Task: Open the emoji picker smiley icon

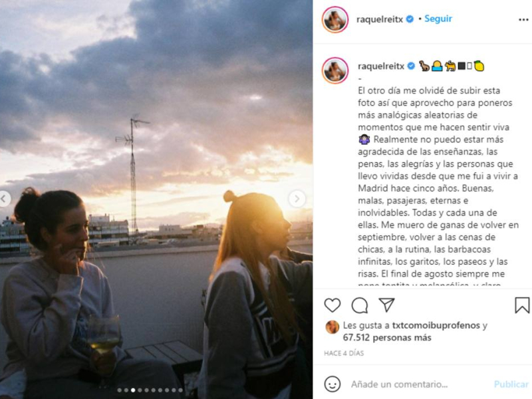Action: coord(332,384)
